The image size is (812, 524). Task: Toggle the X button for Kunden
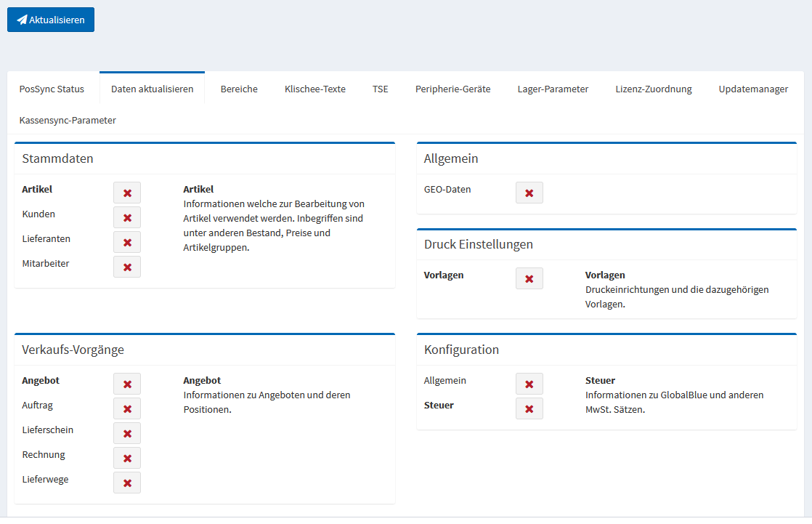pos(127,217)
